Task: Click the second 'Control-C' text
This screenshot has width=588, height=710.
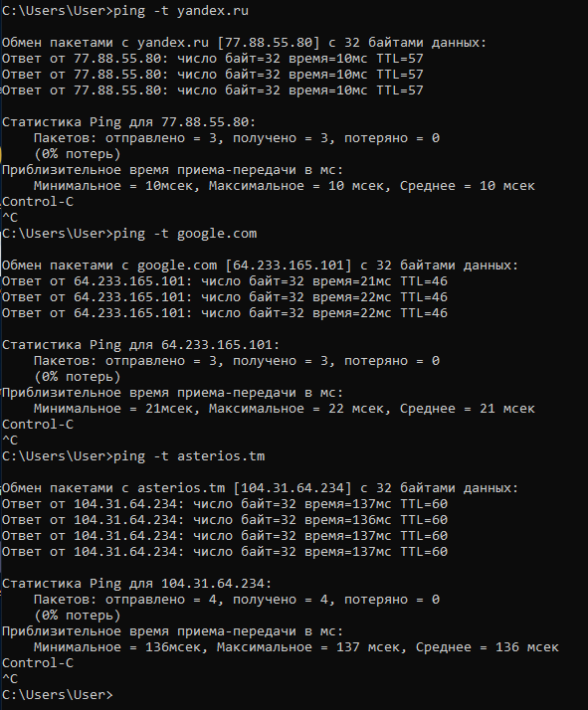Action: tap(38, 425)
